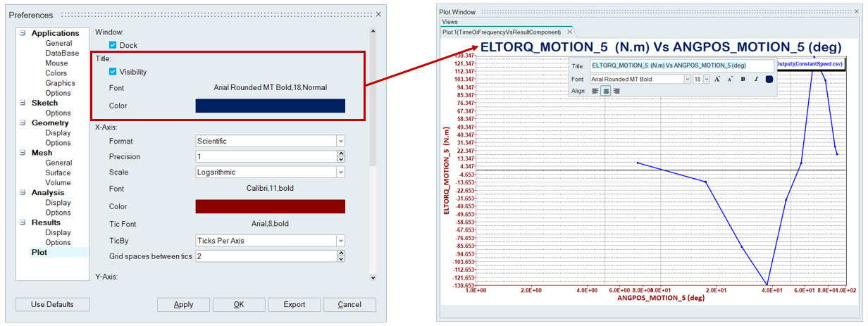Image resolution: width=868 pixels, height=326 pixels.
Task: Click the Apply button
Action: point(183,305)
